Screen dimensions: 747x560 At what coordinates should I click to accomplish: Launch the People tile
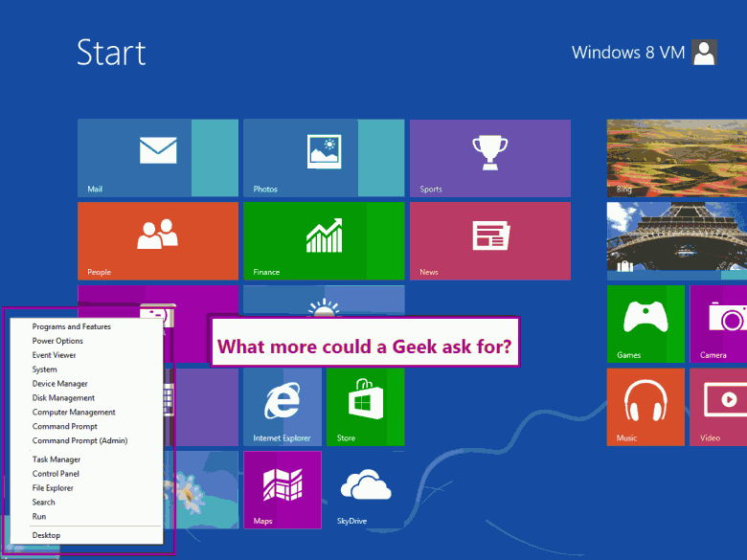pos(158,241)
